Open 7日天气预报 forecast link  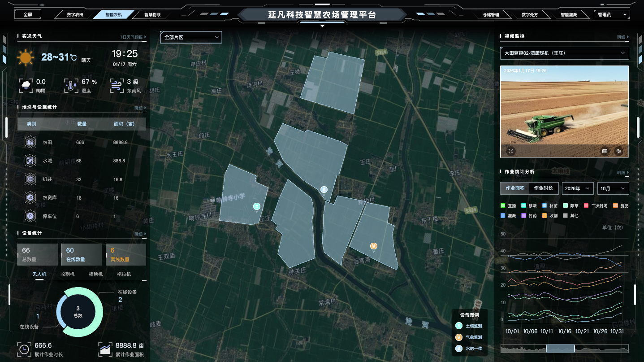[x=133, y=37]
